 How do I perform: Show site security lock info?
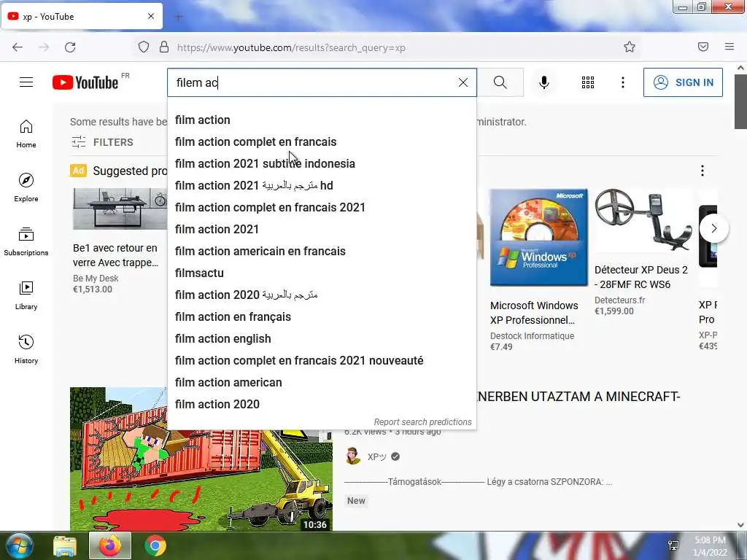(x=164, y=47)
